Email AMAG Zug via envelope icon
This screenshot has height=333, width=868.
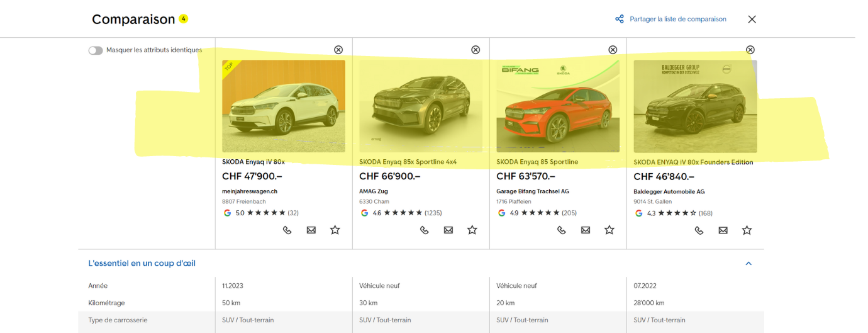(x=448, y=230)
